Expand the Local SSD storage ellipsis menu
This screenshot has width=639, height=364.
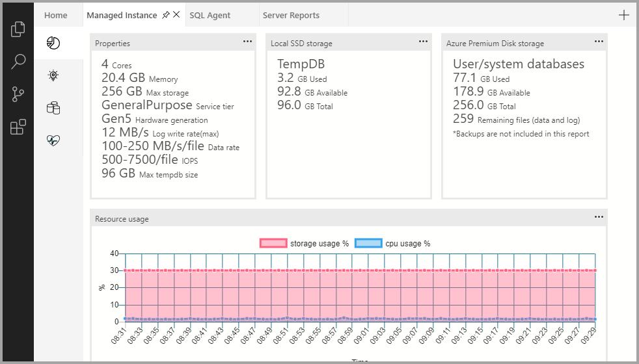423,41
